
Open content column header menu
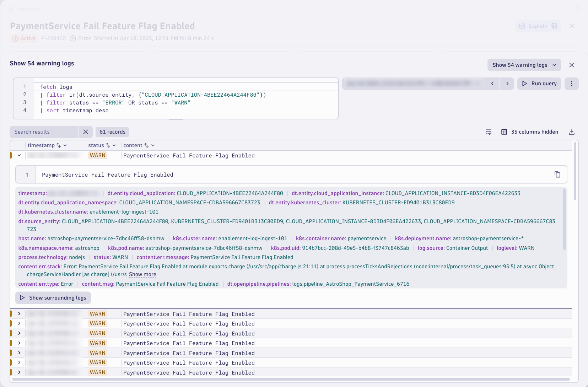tap(153, 145)
